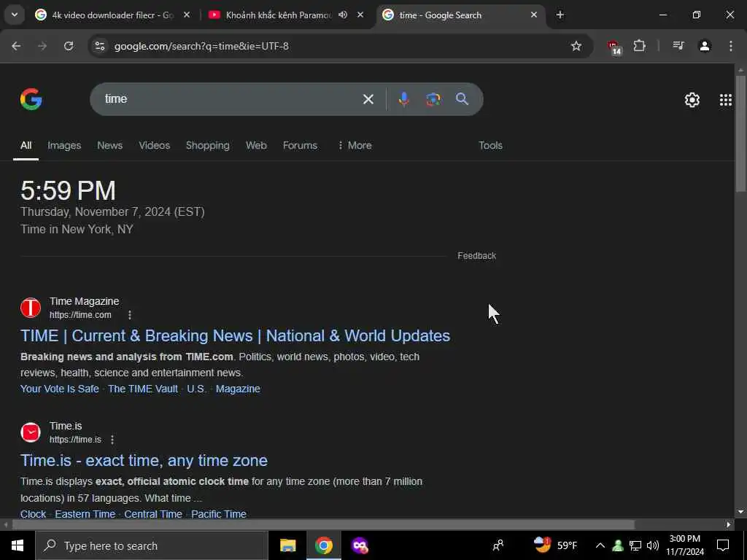Open the media control button
Image resolution: width=747 pixels, height=560 pixels.
click(678, 46)
